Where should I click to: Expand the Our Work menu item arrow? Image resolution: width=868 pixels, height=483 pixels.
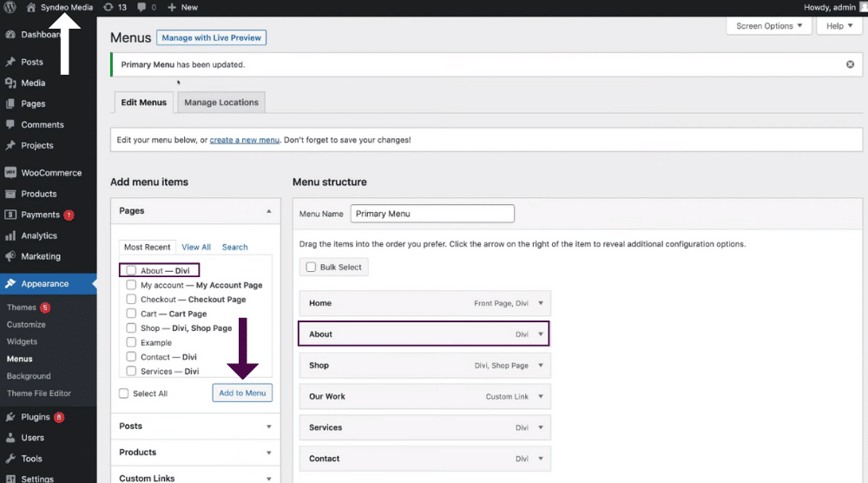coord(541,397)
